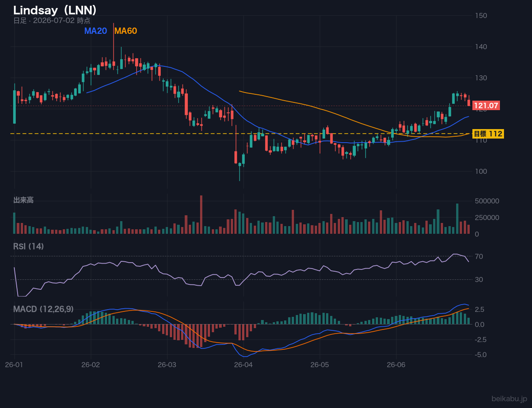The width and height of the screenshot is (532, 408).
Task: Click the tallest red volume bar in mid-March
Action: (x=201, y=214)
